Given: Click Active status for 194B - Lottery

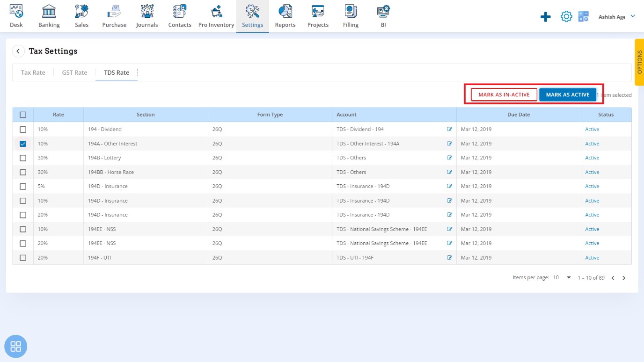Looking at the screenshot, I should (592, 158).
